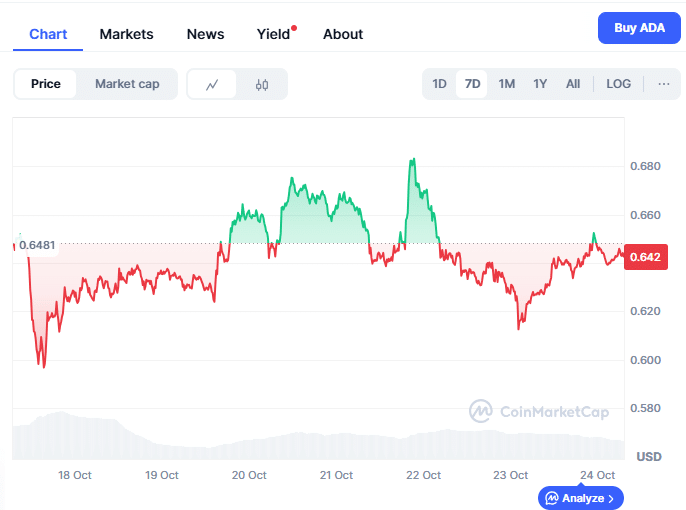Open the Chart tab
The height and width of the screenshot is (510, 686).
[48, 34]
